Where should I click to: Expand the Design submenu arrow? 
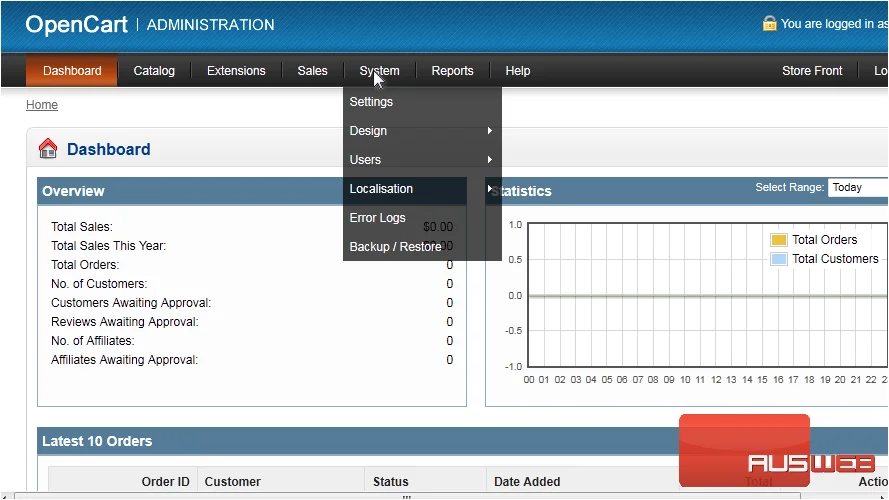(490, 130)
